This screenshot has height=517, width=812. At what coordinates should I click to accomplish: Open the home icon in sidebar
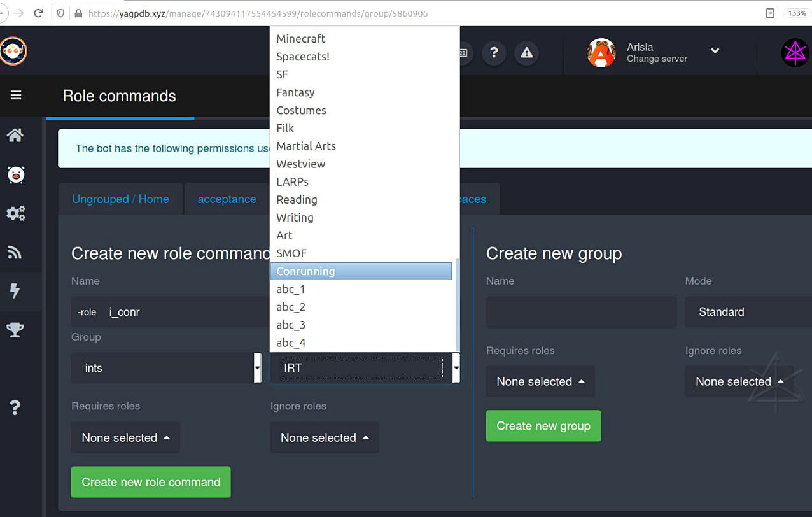[x=15, y=135]
